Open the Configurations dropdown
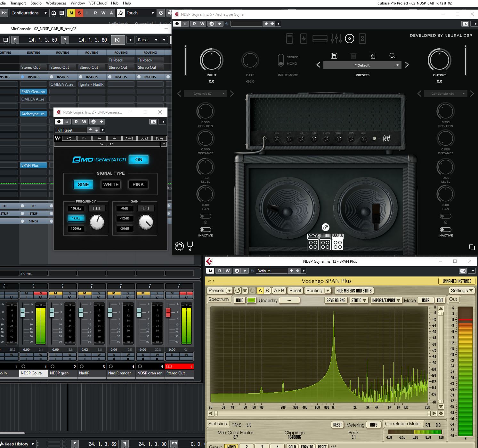The width and height of the screenshot is (478, 448). (x=29, y=13)
